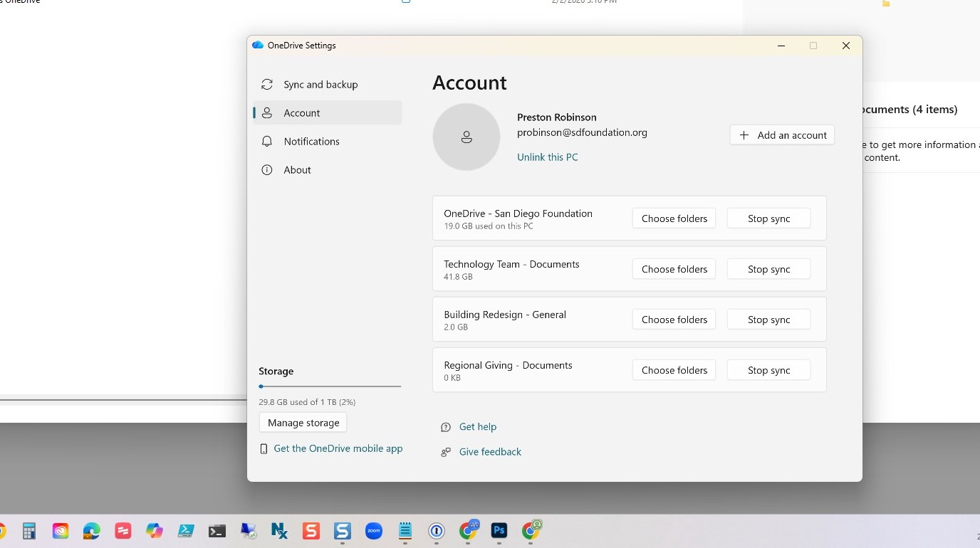The image size is (980, 548).
Task: Open Microsoft Copilot from the taskbar
Action: coord(155,531)
